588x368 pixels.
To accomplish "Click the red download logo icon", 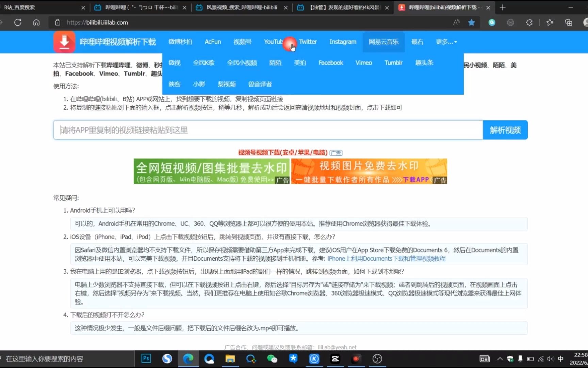I will tap(64, 42).
